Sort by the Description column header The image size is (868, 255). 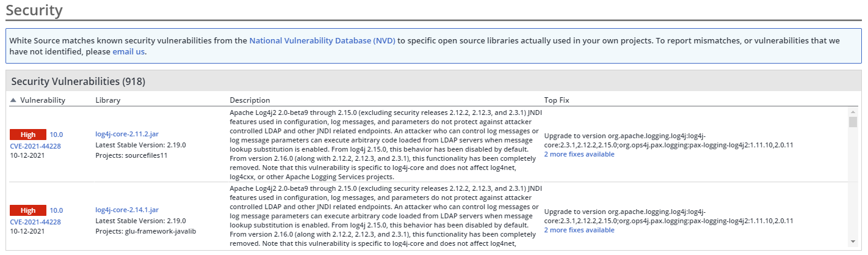click(250, 100)
